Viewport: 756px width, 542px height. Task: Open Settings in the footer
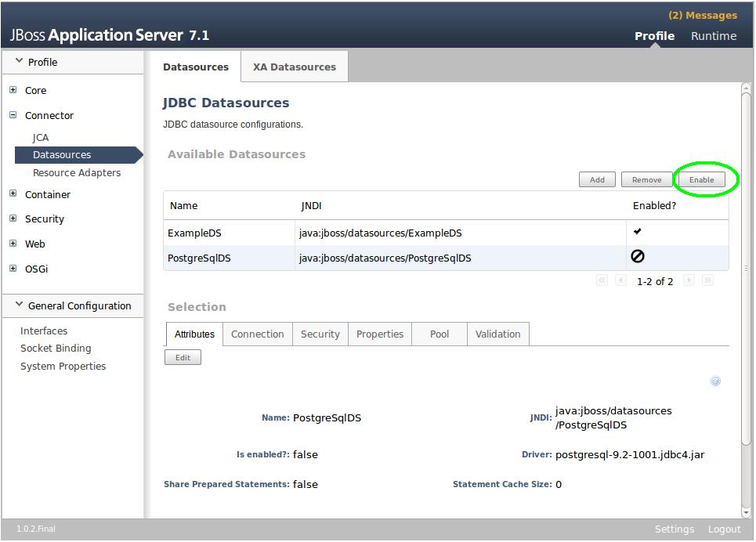click(674, 529)
